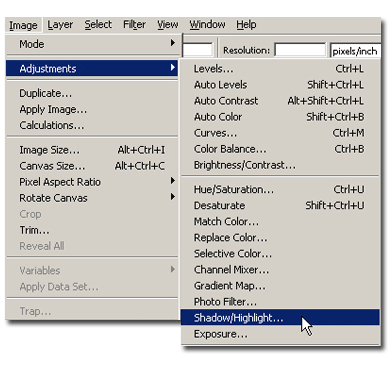Select Shadow/Highlight… adjustment
Screen dimensions: 390x365
[280, 318]
